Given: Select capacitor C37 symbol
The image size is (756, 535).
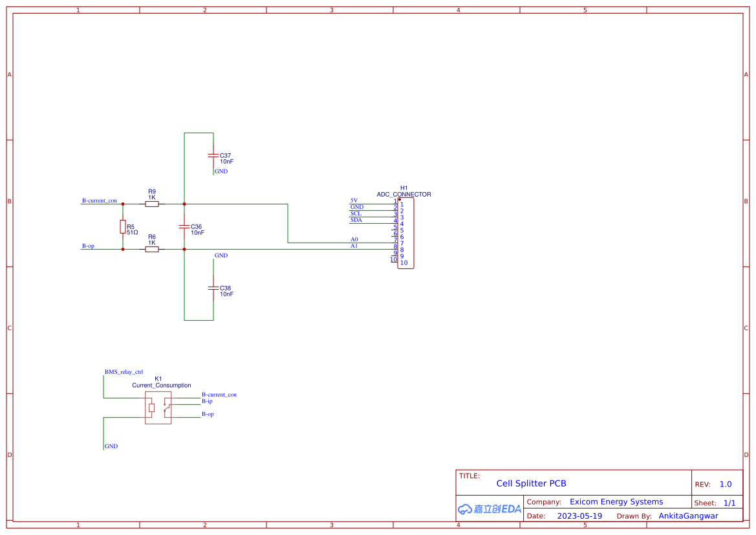Looking at the screenshot, I should pyautogui.click(x=213, y=157).
